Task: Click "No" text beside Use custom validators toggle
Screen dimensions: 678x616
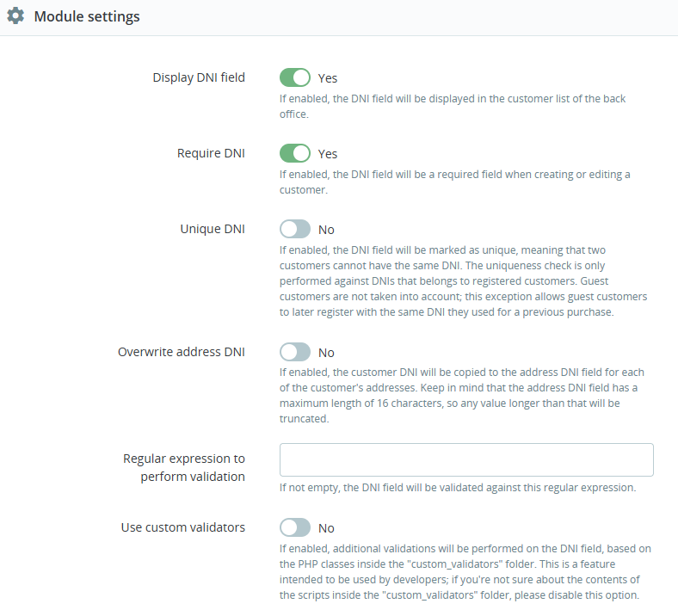Action: click(326, 528)
